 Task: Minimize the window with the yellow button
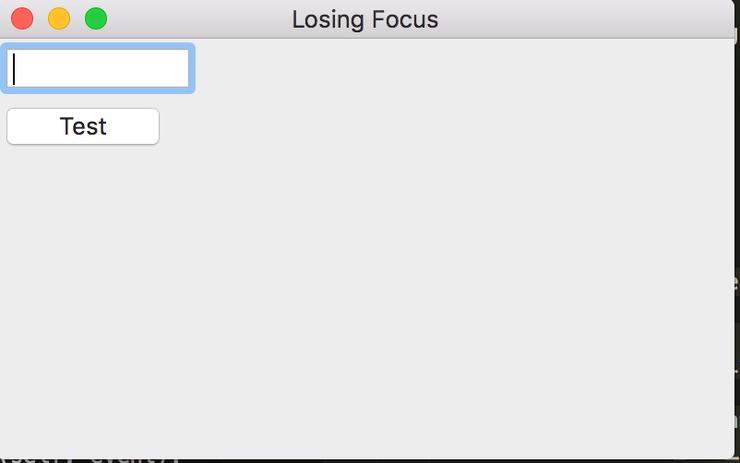[x=59, y=19]
